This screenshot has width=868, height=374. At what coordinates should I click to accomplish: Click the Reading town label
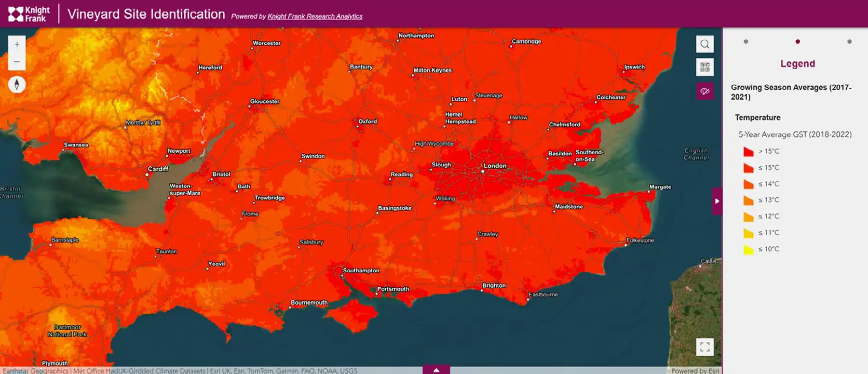[402, 174]
